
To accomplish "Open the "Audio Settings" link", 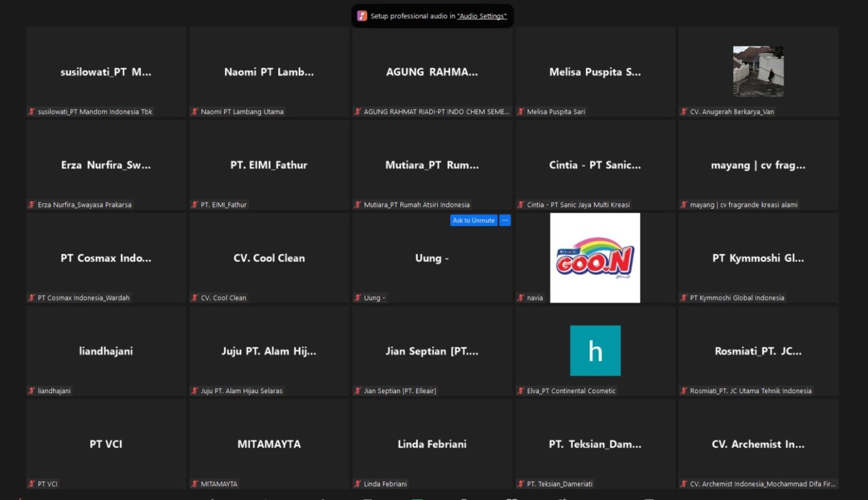I will [x=482, y=16].
